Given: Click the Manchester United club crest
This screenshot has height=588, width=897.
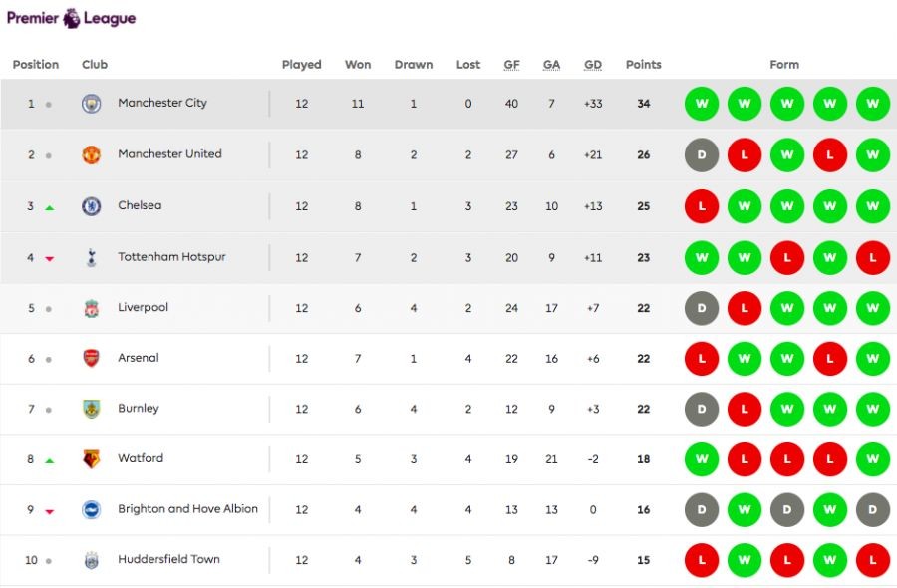Looking at the screenshot, I should point(92,154).
